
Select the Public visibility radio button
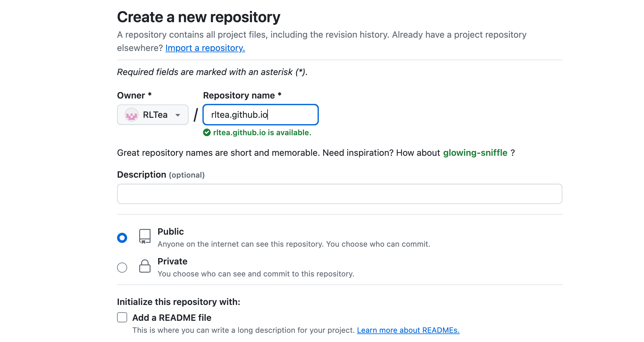pyautogui.click(x=122, y=238)
